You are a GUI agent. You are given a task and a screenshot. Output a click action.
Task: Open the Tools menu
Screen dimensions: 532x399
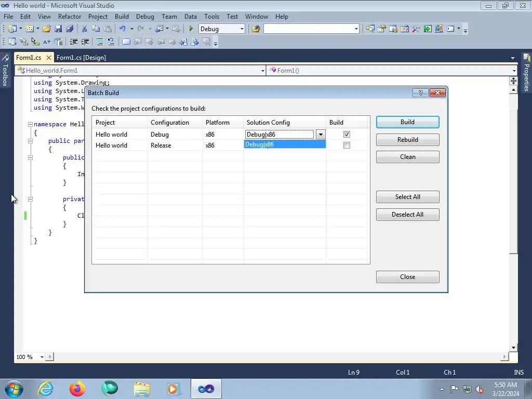tap(211, 16)
